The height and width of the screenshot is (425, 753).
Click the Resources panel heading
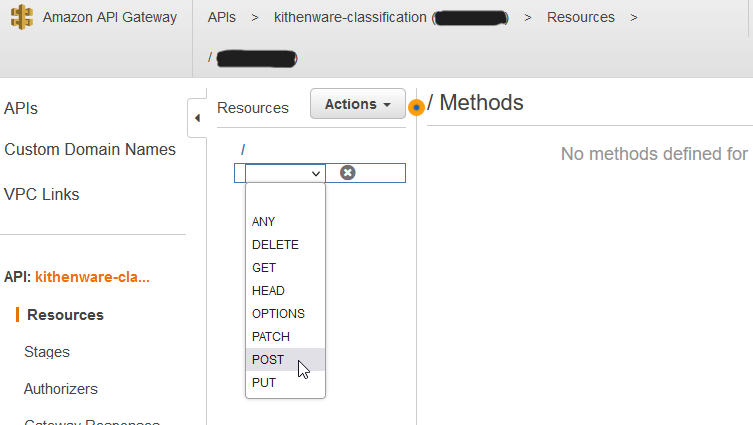pyautogui.click(x=253, y=108)
